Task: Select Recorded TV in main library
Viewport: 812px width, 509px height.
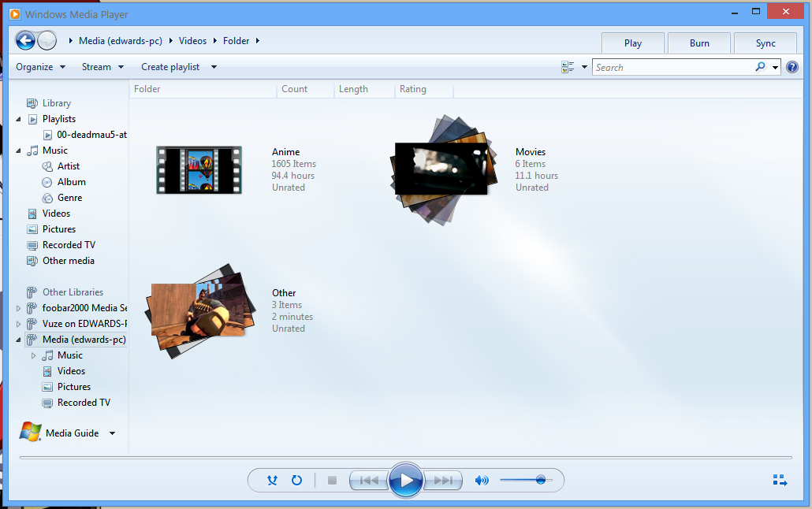Action: point(69,245)
